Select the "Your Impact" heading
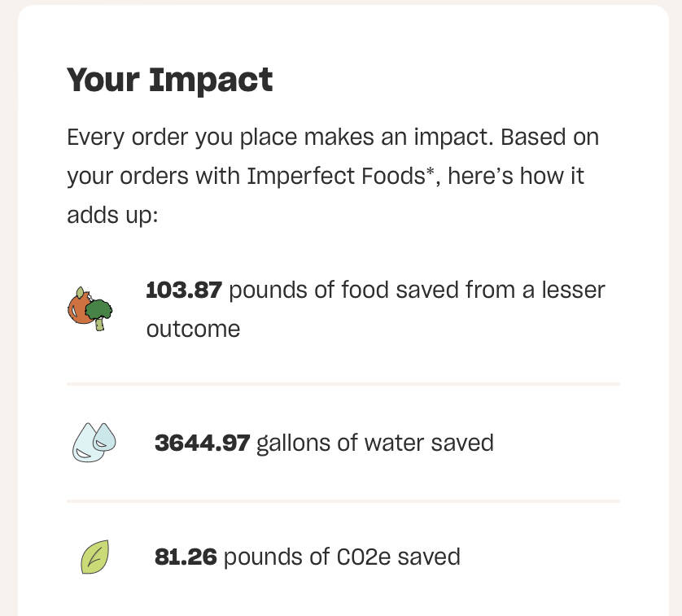 pyautogui.click(x=169, y=80)
